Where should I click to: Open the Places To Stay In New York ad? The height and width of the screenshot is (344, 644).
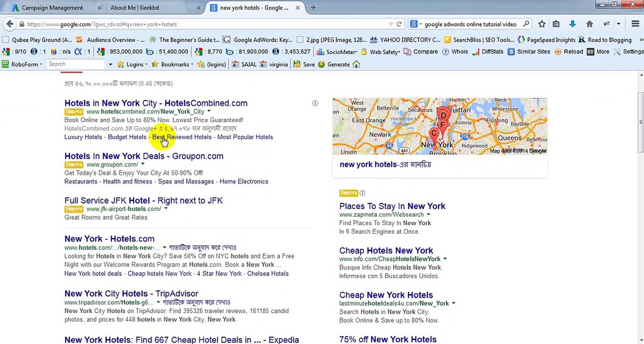(x=393, y=206)
